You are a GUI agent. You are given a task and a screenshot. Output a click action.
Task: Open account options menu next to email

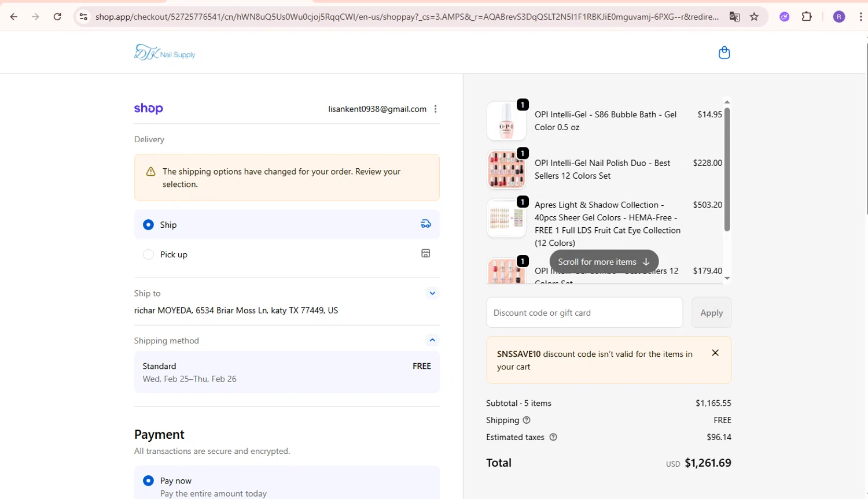pyautogui.click(x=436, y=109)
